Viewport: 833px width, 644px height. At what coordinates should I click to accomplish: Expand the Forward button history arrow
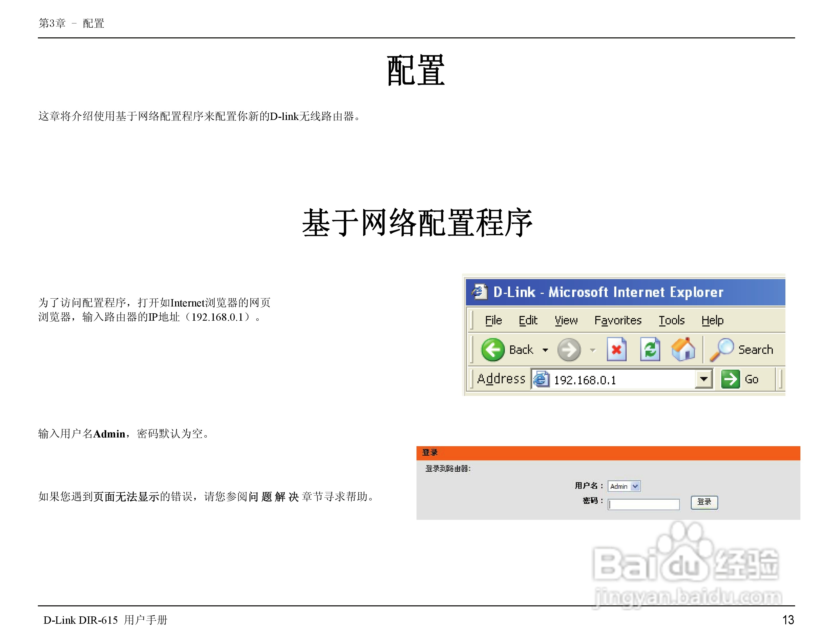(593, 350)
